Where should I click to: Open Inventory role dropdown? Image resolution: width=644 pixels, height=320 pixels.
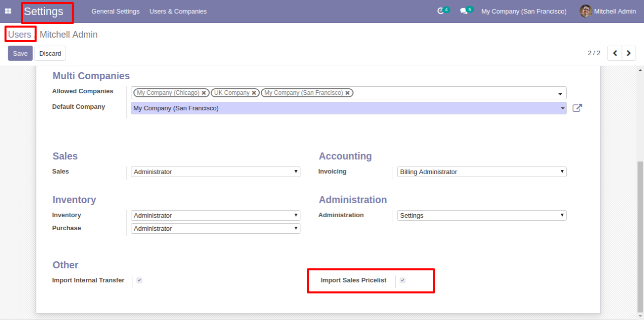[x=216, y=216]
